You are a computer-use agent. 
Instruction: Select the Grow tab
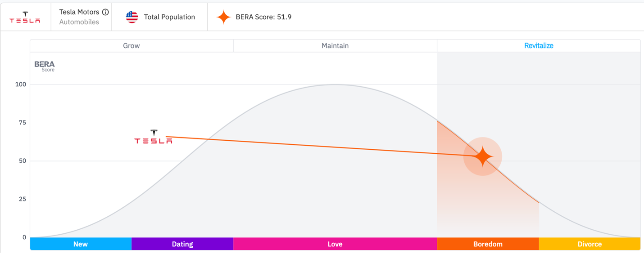coord(132,45)
